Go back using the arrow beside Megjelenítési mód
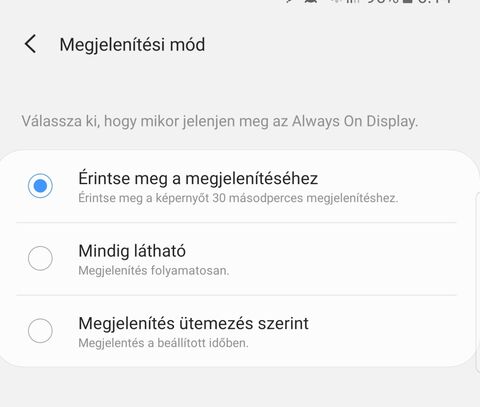480x407 pixels. tap(30, 44)
